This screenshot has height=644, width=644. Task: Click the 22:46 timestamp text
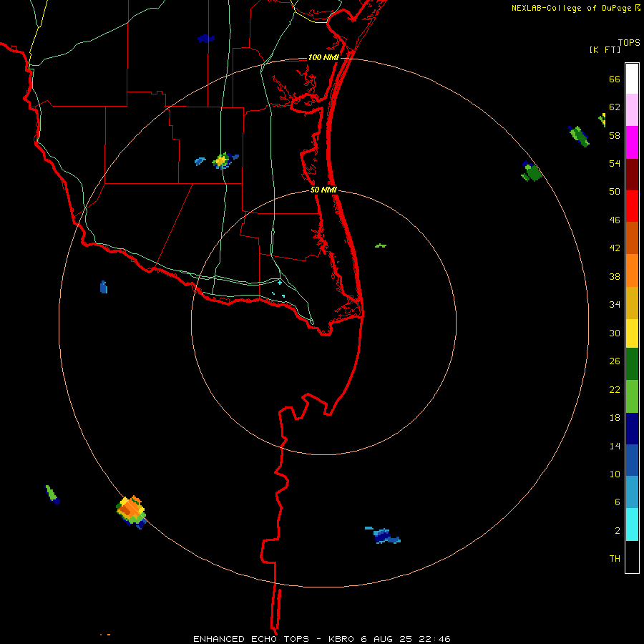(x=434, y=639)
